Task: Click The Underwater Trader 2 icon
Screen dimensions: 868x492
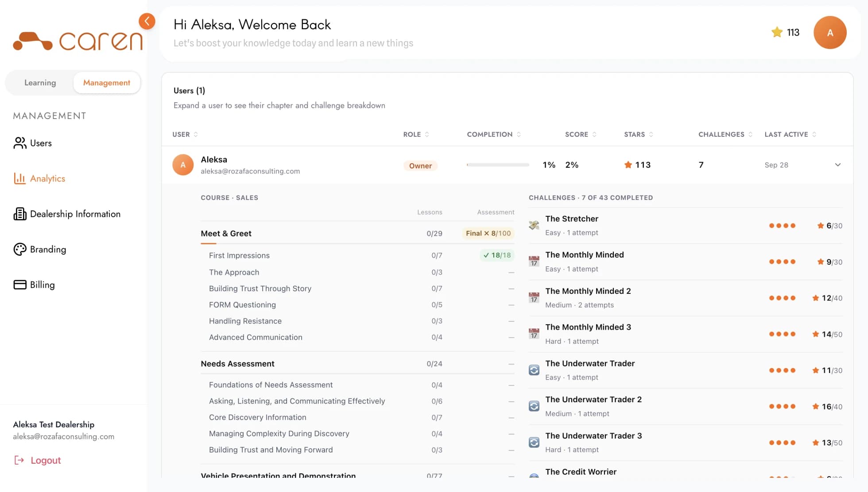Action: (534, 406)
